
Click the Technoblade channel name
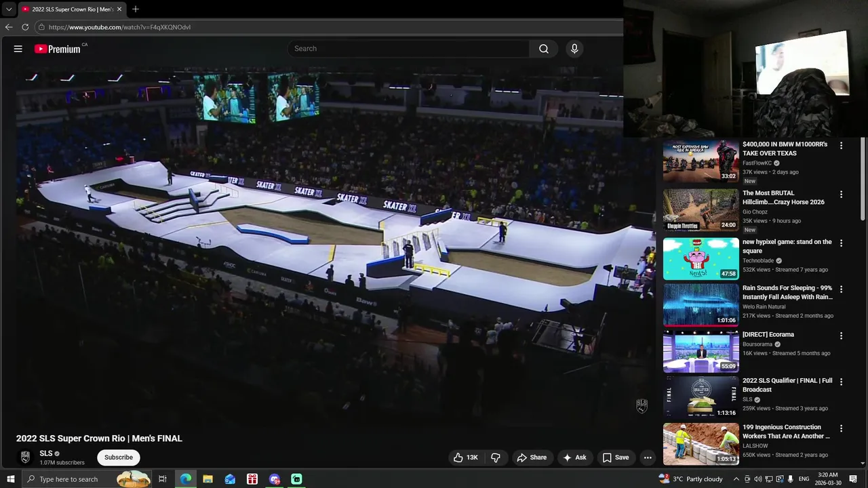(x=758, y=260)
